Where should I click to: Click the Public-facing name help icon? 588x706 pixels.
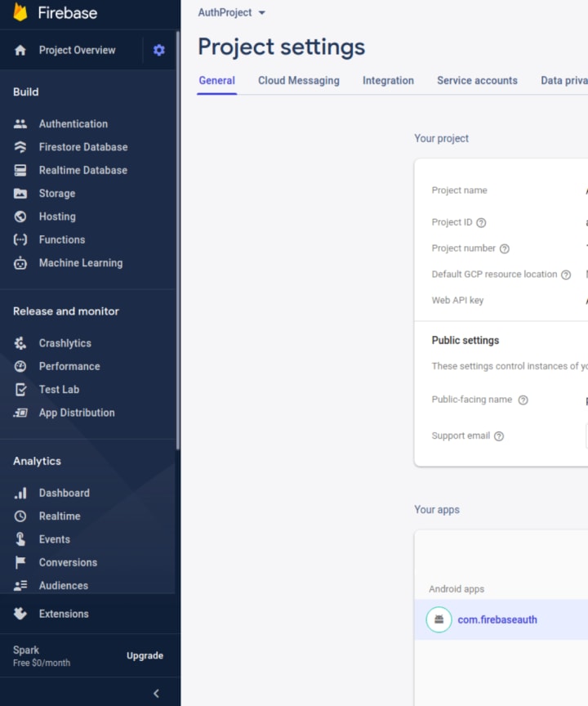[x=523, y=400]
